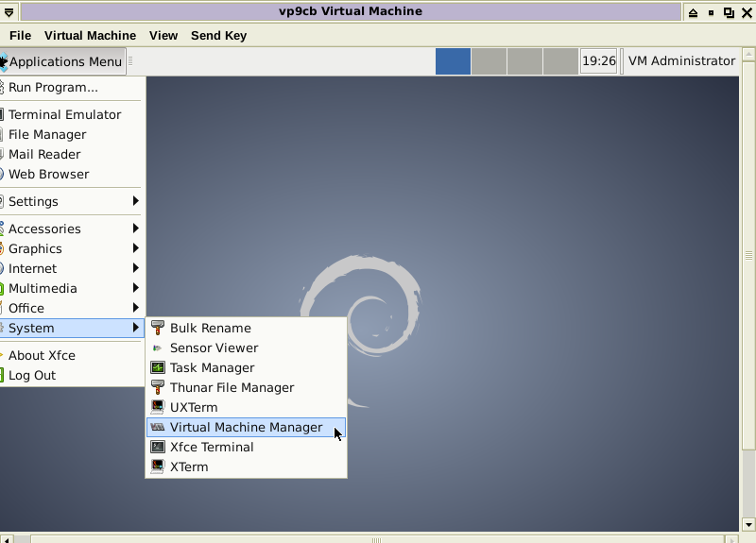
Task: Select Run Program... entry
Action: tap(53, 87)
